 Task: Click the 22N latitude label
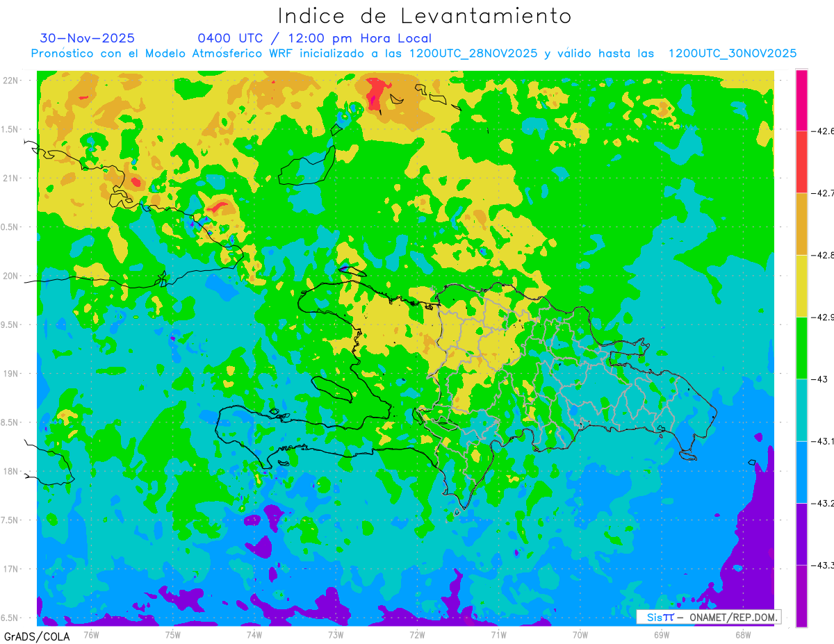point(12,80)
